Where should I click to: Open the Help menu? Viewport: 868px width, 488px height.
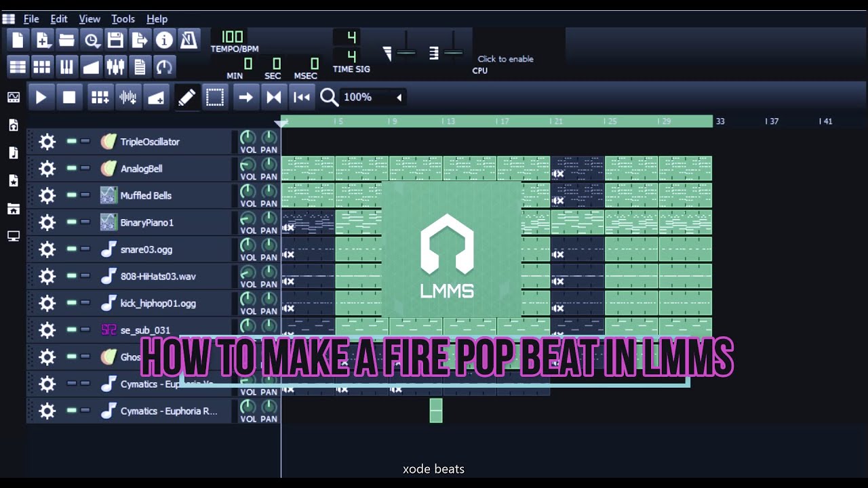(x=157, y=19)
